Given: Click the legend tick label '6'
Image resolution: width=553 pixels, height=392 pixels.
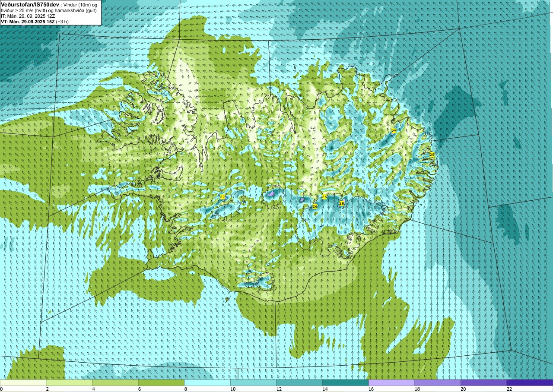Looking at the screenshot, I should (x=139, y=389).
